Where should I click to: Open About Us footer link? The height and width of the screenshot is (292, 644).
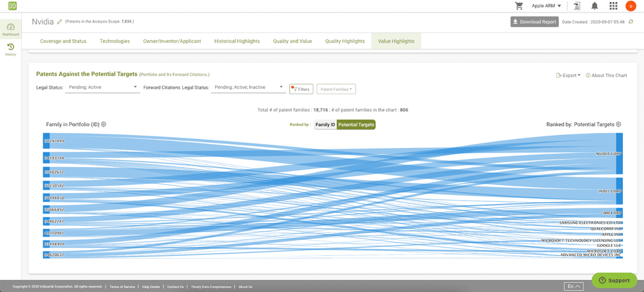245,287
